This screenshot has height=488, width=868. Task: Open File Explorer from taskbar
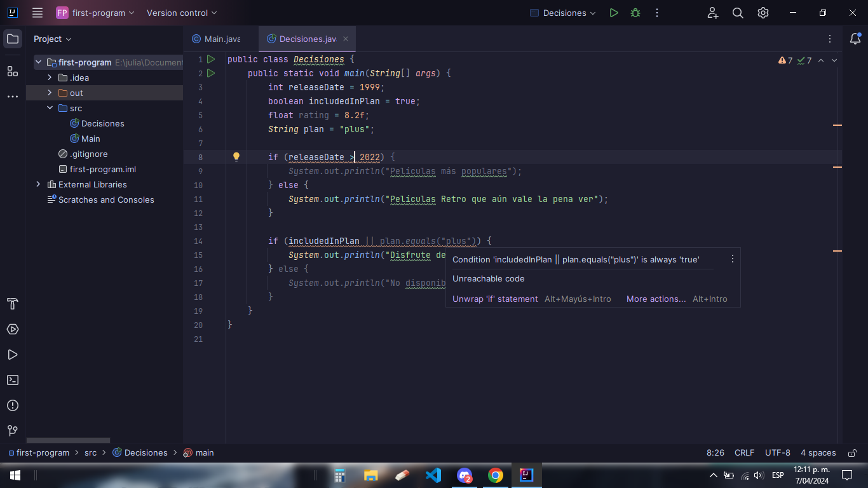[x=371, y=475]
